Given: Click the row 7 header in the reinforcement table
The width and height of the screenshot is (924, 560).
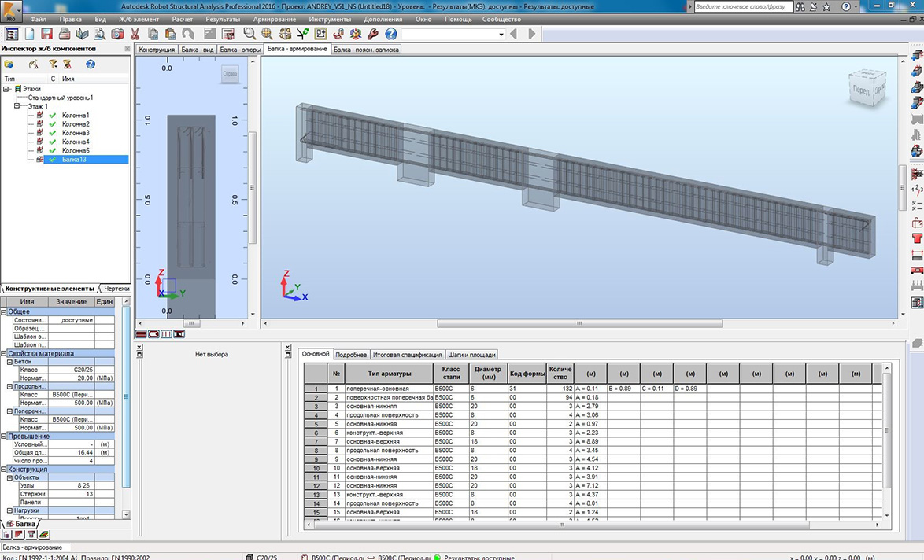Looking at the screenshot, I should pyautogui.click(x=316, y=442).
